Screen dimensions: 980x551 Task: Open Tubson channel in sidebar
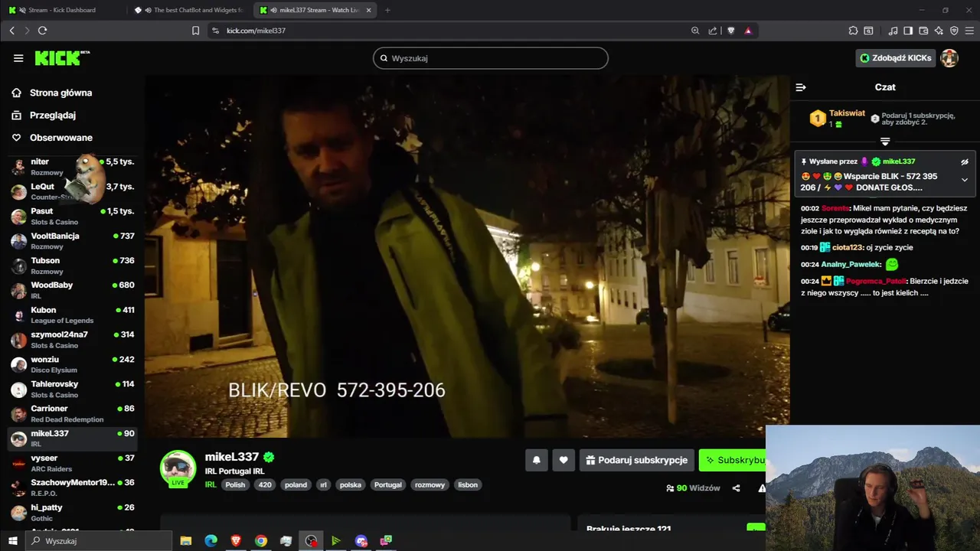pyautogui.click(x=73, y=266)
